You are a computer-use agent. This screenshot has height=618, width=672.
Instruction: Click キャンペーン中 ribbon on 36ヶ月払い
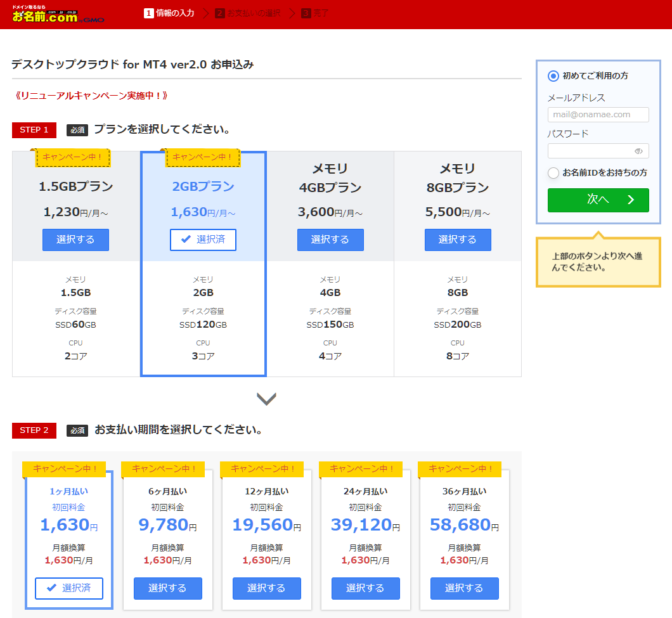(x=460, y=469)
